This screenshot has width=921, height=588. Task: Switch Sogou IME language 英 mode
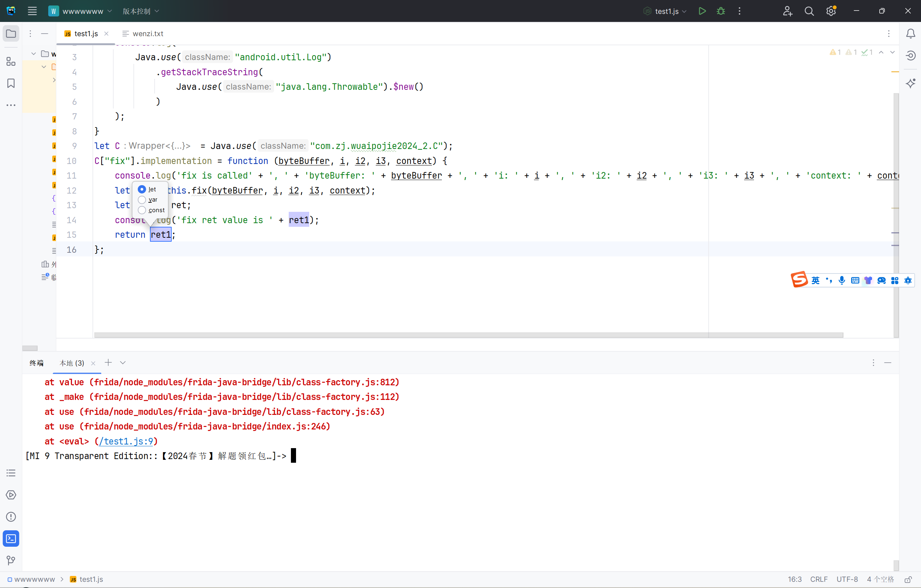pos(815,280)
